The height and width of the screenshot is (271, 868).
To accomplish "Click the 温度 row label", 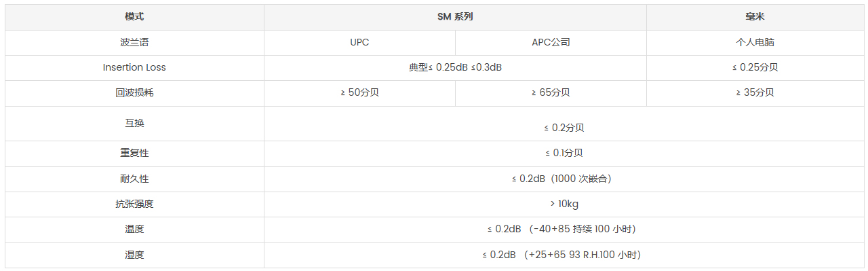I will (134, 229).
